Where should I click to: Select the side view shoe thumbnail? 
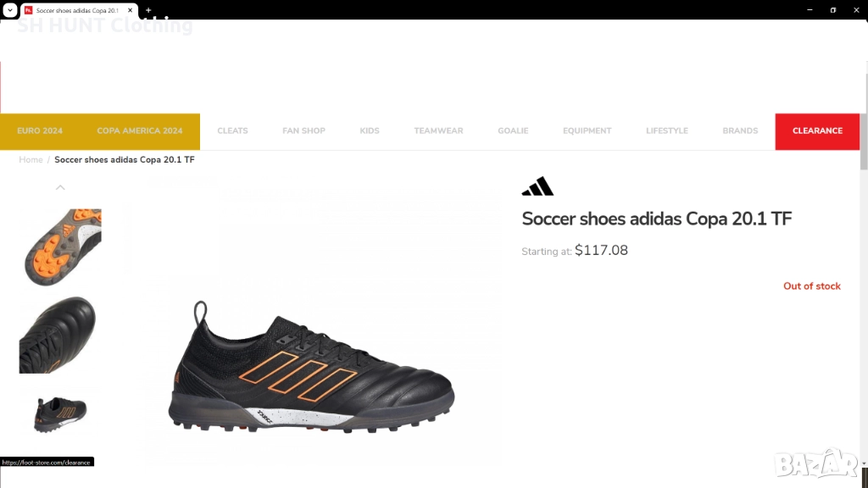click(x=60, y=414)
